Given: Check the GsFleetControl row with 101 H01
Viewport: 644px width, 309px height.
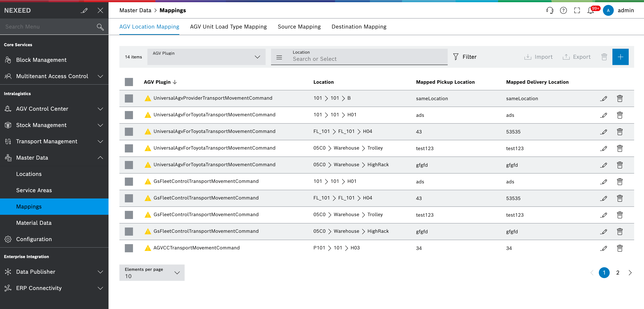Looking at the screenshot, I should (x=129, y=181).
